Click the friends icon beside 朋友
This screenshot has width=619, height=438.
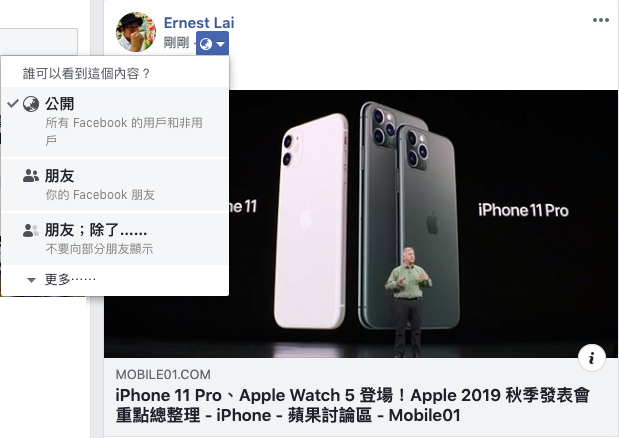30,176
